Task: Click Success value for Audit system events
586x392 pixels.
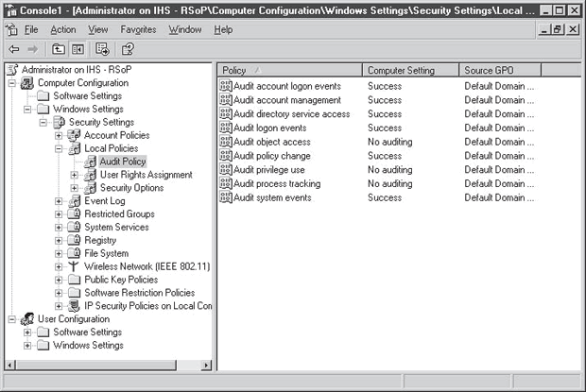Action: click(385, 197)
